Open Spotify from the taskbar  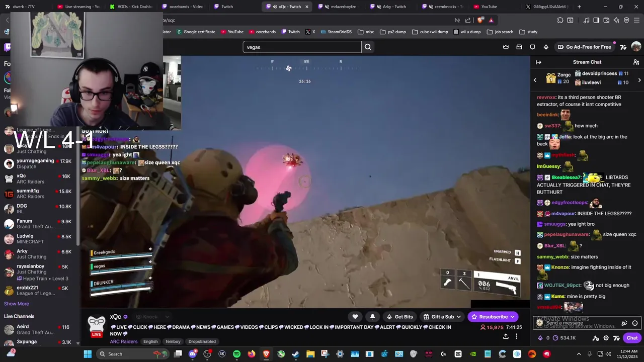tap(236, 354)
